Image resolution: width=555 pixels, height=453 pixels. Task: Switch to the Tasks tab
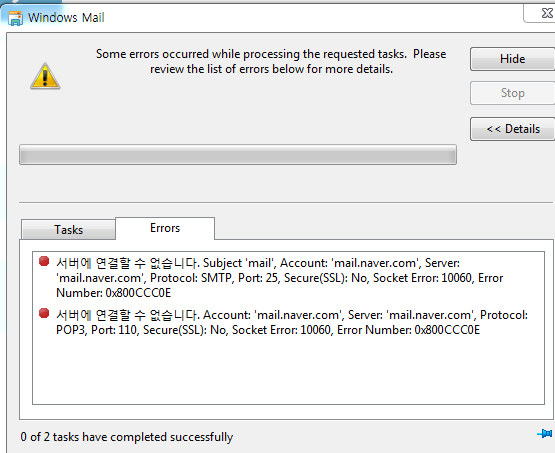pos(68,230)
